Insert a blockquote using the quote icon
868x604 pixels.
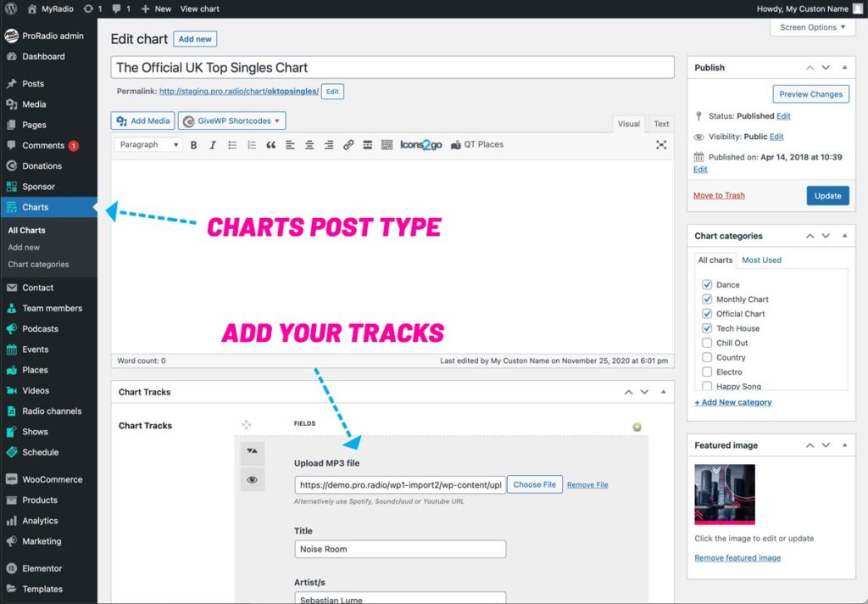(x=271, y=145)
